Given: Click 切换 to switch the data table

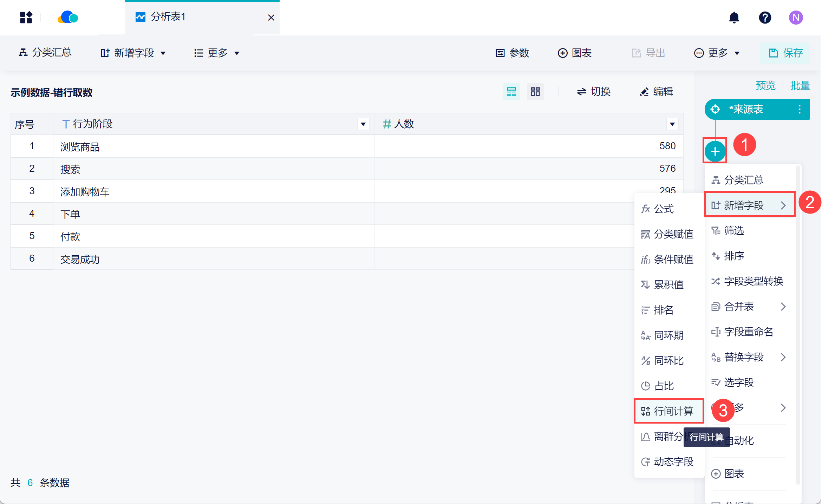Looking at the screenshot, I should 594,92.
